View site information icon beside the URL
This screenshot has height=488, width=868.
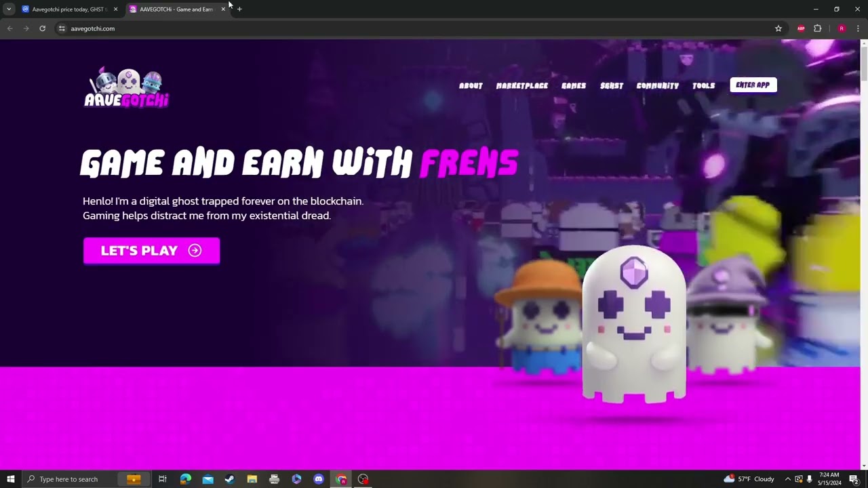(x=62, y=28)
